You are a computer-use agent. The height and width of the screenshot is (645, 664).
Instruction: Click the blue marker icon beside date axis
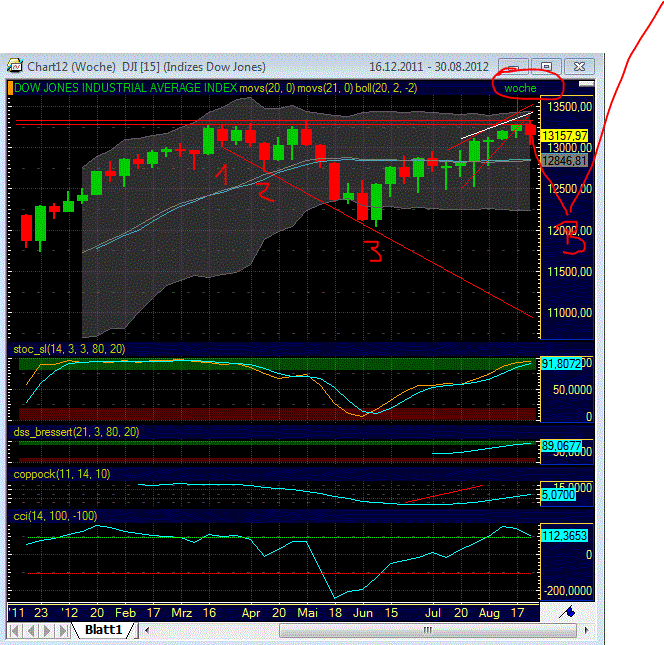click(x=567, y=612)
